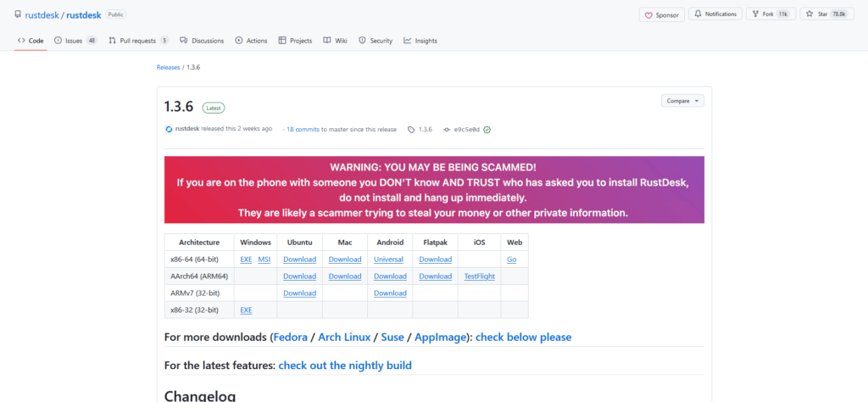Open the rustdesk repository name link
This screenshot has height=402, width=868.
click(84, 15)
